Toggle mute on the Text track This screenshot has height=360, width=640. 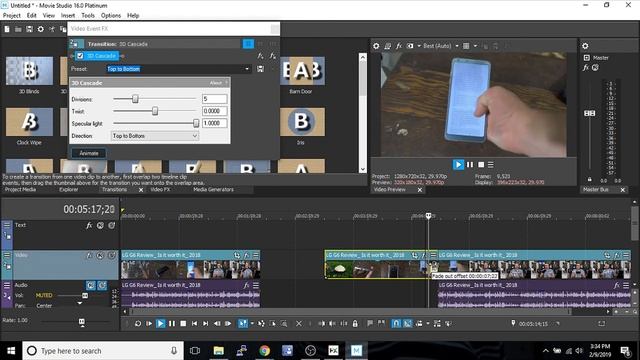coord(100,225)
